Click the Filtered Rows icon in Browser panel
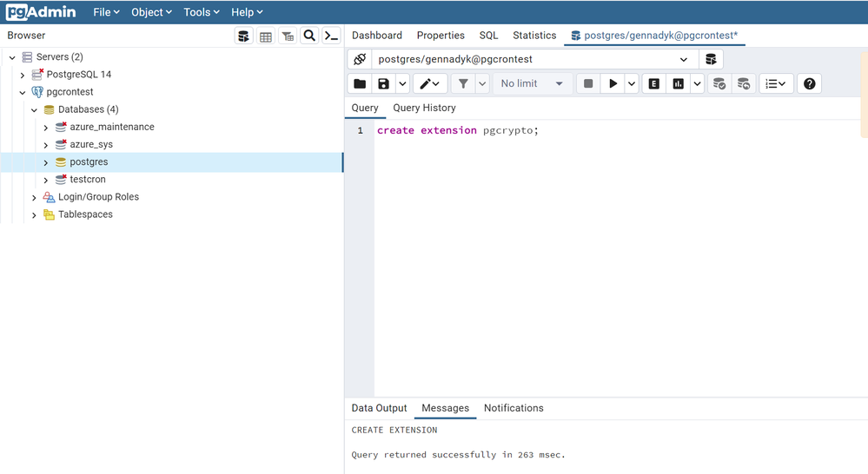Screen dimensions: 868x474 [x=288, y=36]
